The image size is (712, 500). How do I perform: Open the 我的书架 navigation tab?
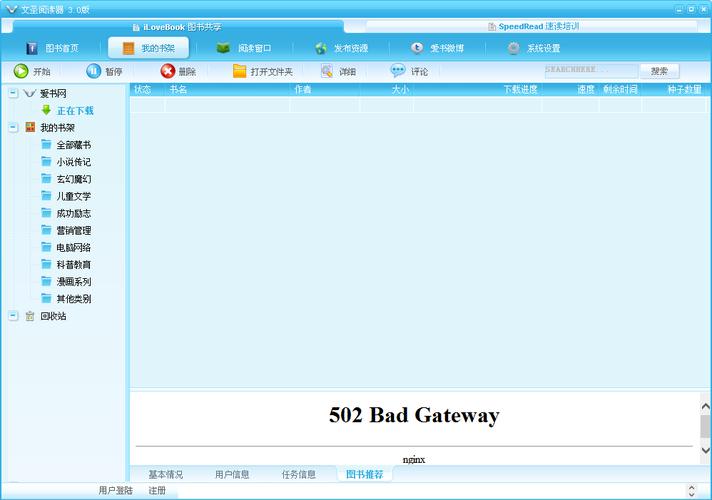[x=148, y=48]
